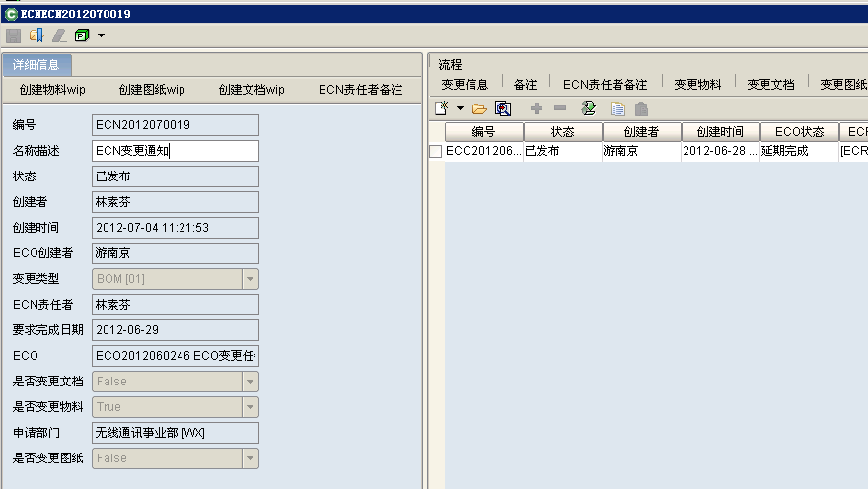Viewport: 868px width, 489px height.
Task: Check the checkbox for row ECO201206...
Action: pos(435,152)
